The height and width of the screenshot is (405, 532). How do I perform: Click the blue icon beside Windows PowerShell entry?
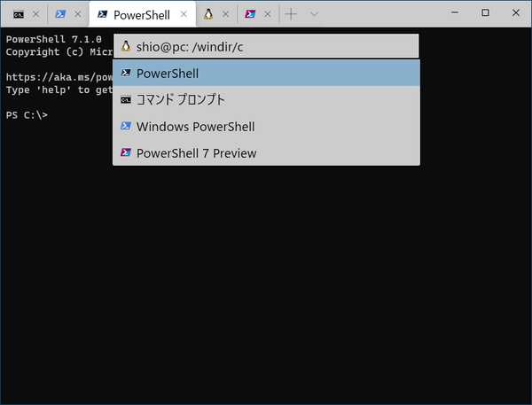(126, 126)
